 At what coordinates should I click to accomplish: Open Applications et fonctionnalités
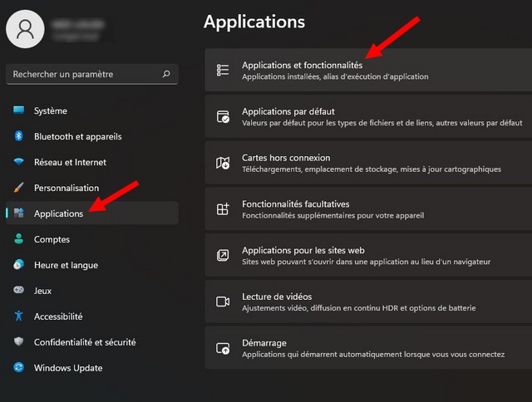[368, 70]
